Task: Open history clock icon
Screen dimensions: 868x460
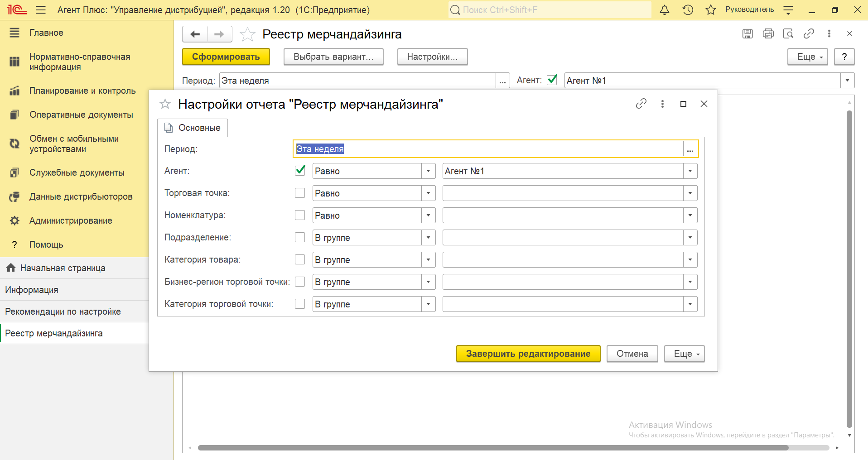Action: pyautogui.click(x=688, y=10)
